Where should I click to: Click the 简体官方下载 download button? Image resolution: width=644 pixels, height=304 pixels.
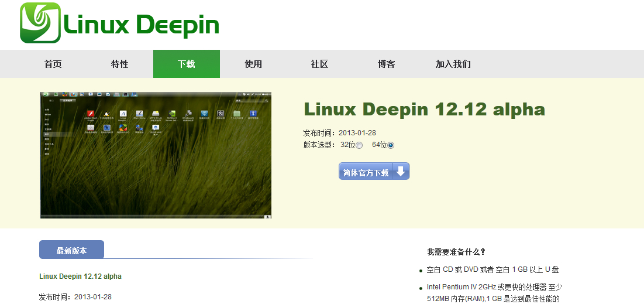click(374, 171)
